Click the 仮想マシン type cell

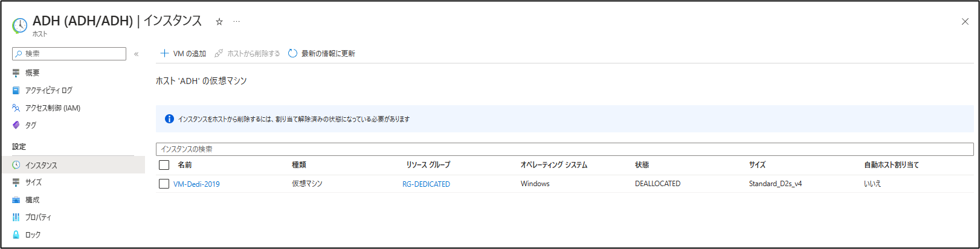pyautogui.click(x=308, y=184)
